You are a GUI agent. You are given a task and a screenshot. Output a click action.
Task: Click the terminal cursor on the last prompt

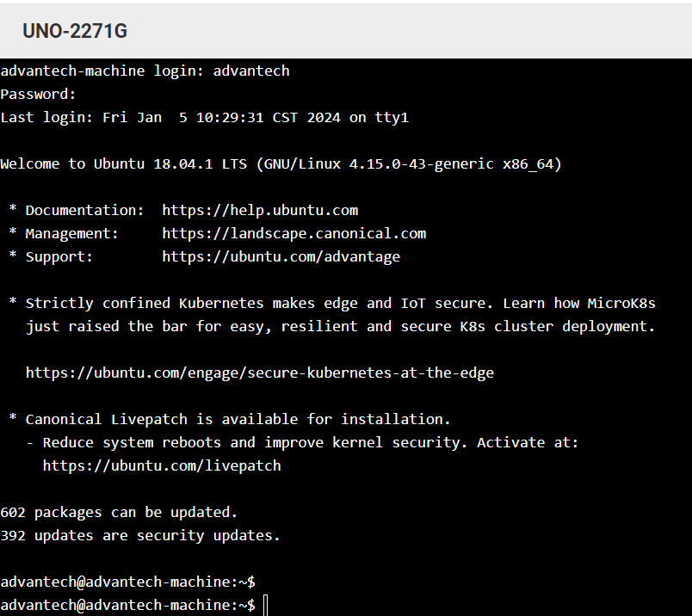point(265,606)
